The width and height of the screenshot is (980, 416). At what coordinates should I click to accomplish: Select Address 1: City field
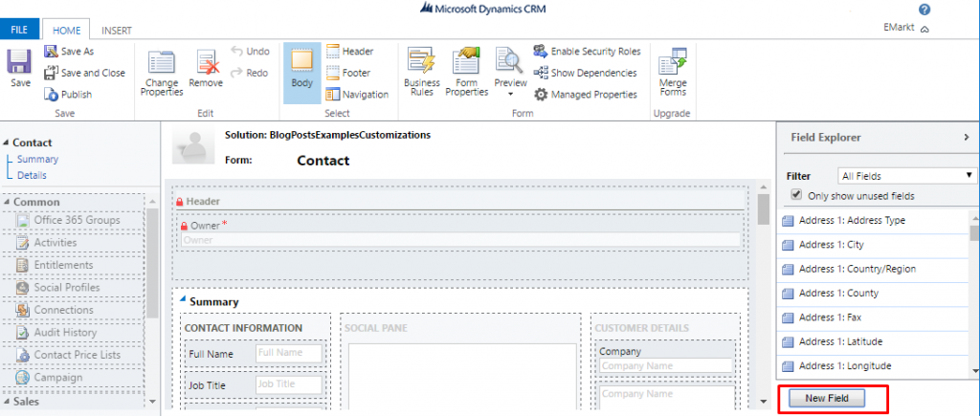click(x=873, y=245)
